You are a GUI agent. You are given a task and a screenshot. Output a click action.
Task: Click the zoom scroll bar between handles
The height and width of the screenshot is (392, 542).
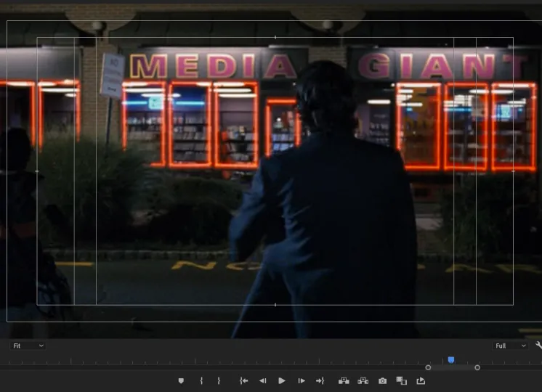[x=453, y=367]
